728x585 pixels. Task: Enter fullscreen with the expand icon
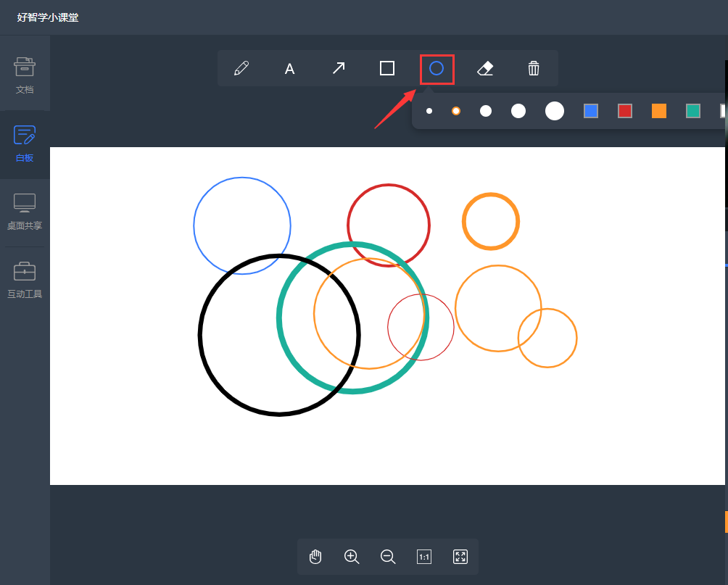click(460, 557)
